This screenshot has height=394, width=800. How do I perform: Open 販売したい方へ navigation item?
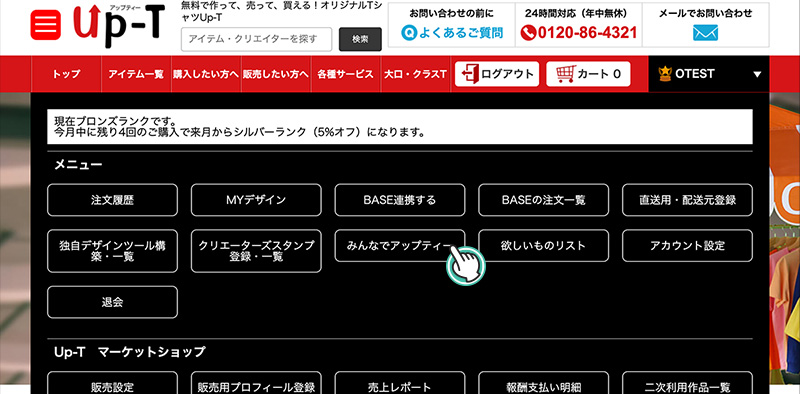pyautogui.click(x=276, y=74)
